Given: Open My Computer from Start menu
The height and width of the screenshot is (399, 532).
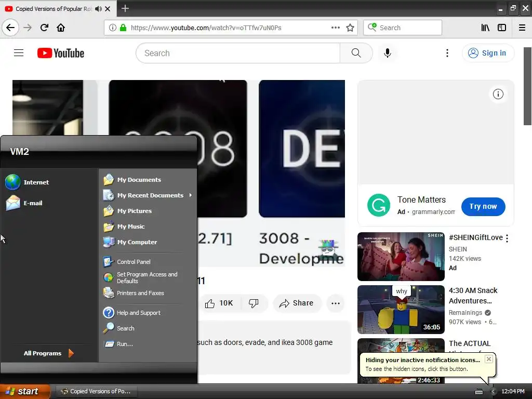Looking at the screenshot, I should (130, 242).
